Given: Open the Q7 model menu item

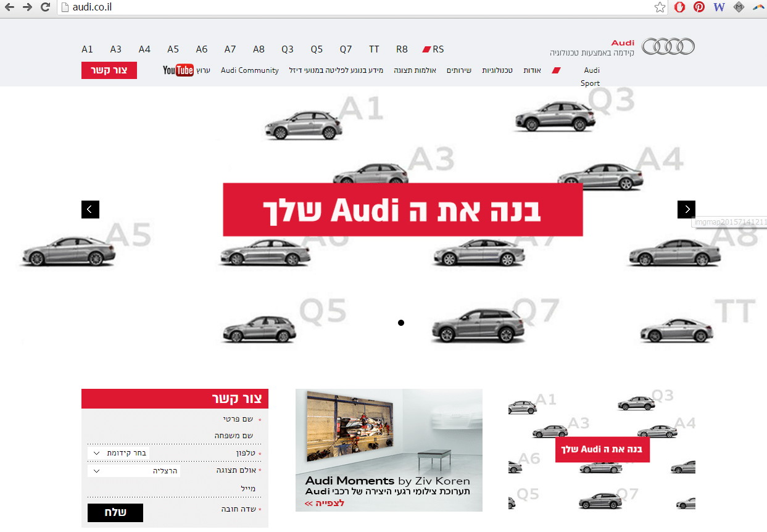Looking at the screenshot, I should coord(346,49).
